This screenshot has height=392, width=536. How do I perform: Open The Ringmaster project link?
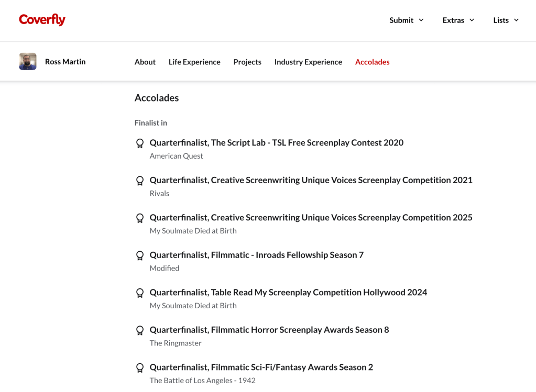(176, 343)
